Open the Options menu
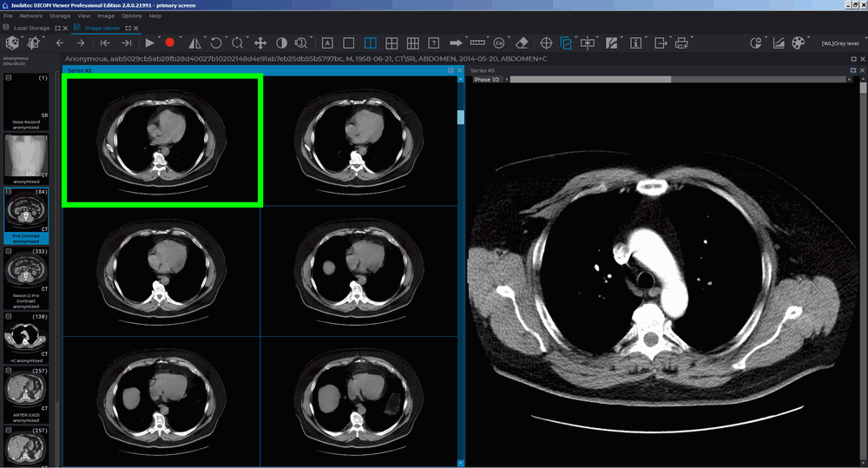The height and width of the screenshot is (468, 868). 132,16
